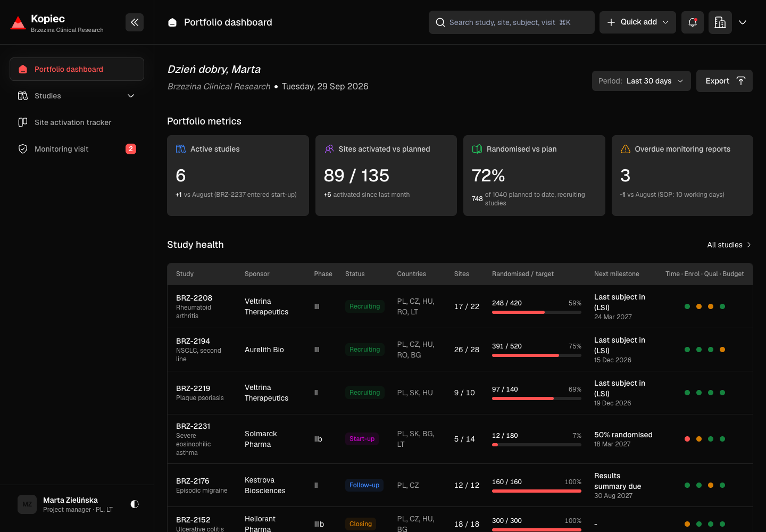Click Aurelith Bio sponsor cell
766x532 pixels.
(264, 350)
